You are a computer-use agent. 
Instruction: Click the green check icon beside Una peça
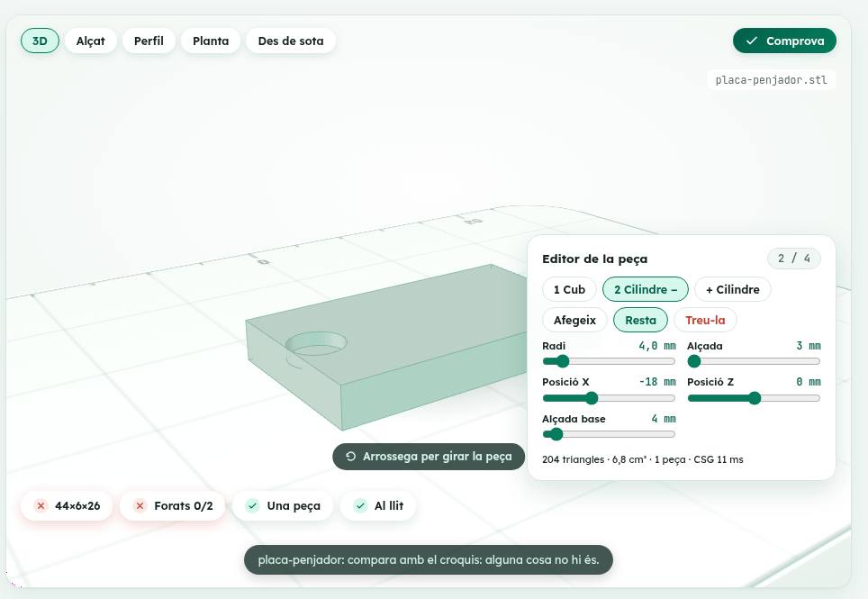click(252, 505)
